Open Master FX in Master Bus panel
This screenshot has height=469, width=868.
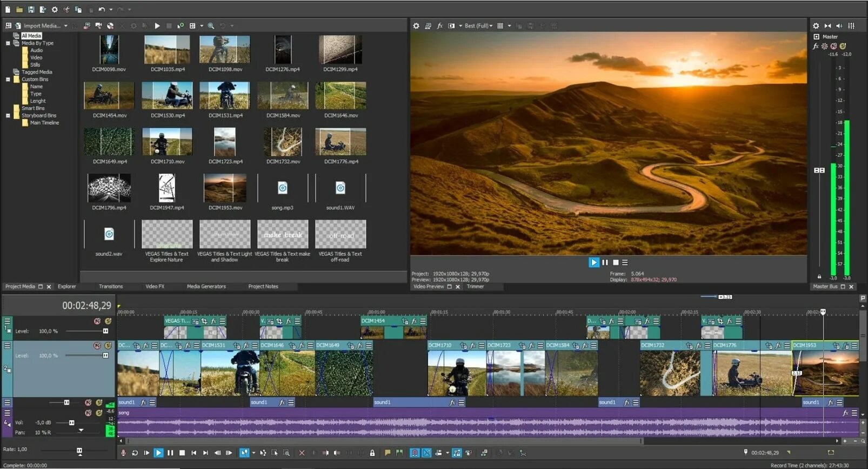click(x=816, y=46)
